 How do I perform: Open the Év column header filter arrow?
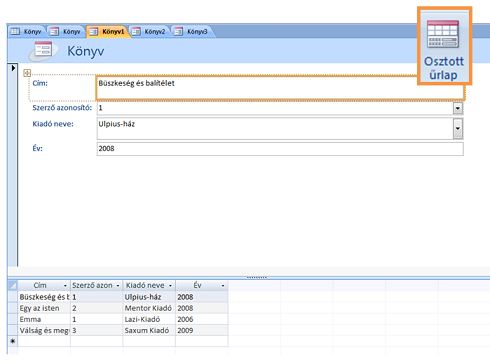point(223,286)
